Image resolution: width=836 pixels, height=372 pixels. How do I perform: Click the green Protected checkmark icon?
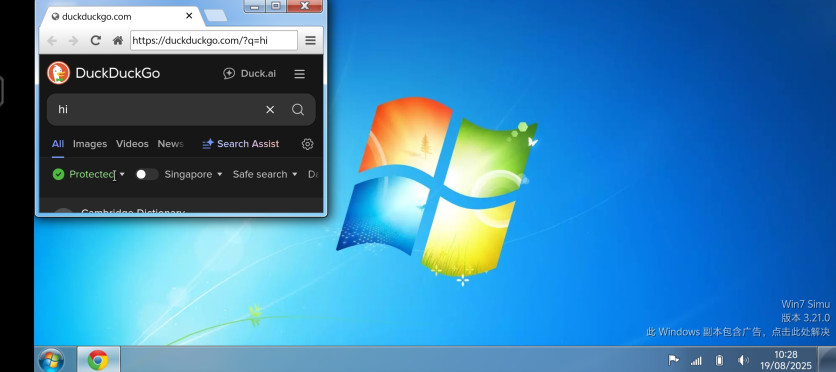pyautogui.click(x=59, y=174)
